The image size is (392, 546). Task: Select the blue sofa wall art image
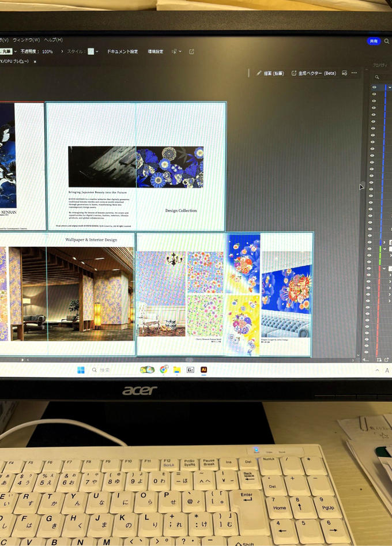(286, 295)
